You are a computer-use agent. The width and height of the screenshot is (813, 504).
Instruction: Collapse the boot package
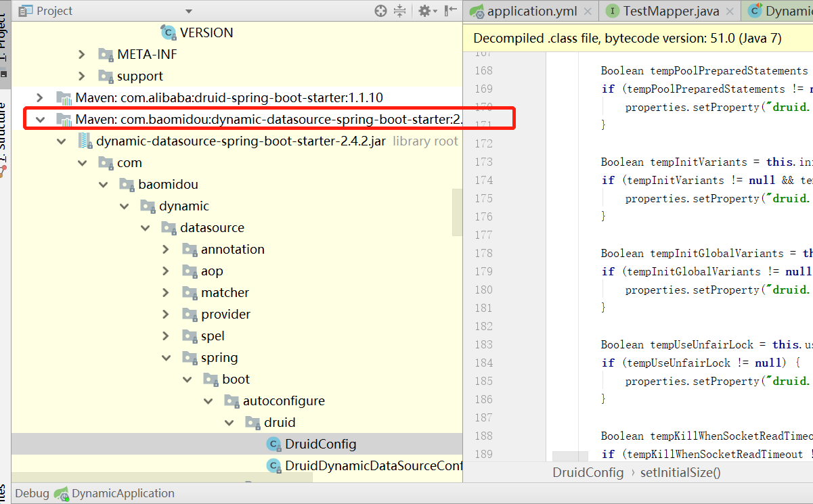pos(188,379)
